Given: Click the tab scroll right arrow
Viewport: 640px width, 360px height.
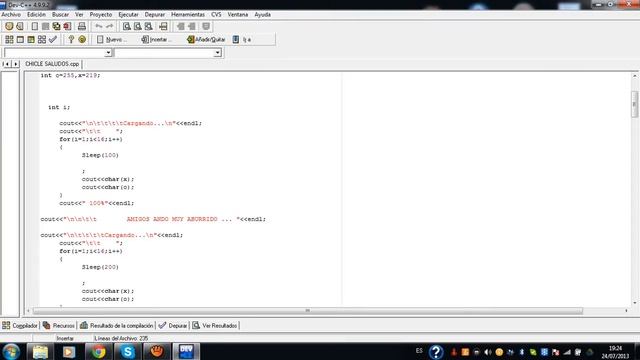Looking at the screenshot, I should (x=16, y=64).
